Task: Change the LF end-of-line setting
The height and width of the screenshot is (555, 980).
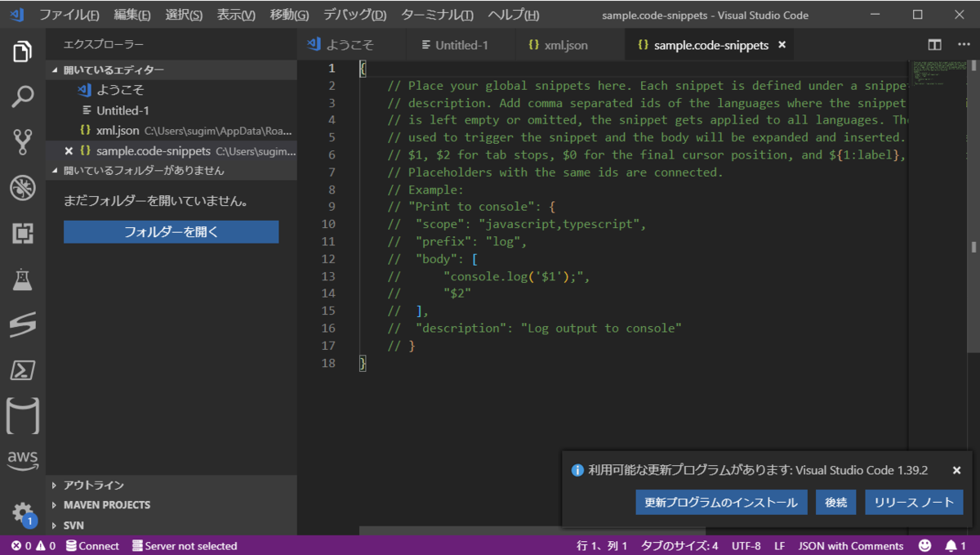Action: [780, 546]
